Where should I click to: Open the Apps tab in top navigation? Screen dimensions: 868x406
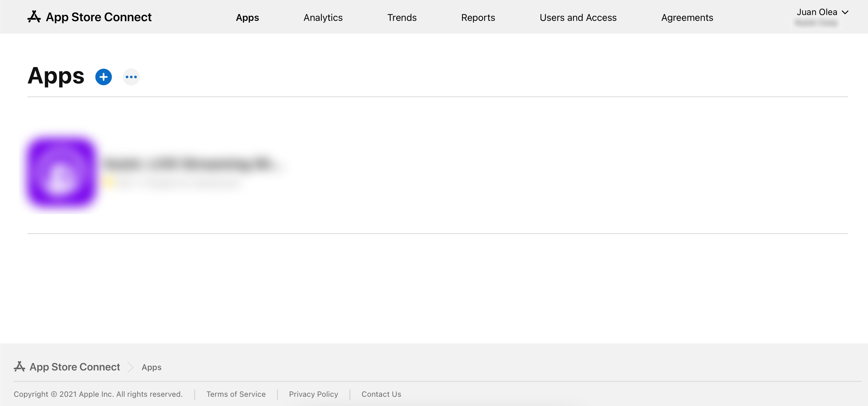coord(248,17)
